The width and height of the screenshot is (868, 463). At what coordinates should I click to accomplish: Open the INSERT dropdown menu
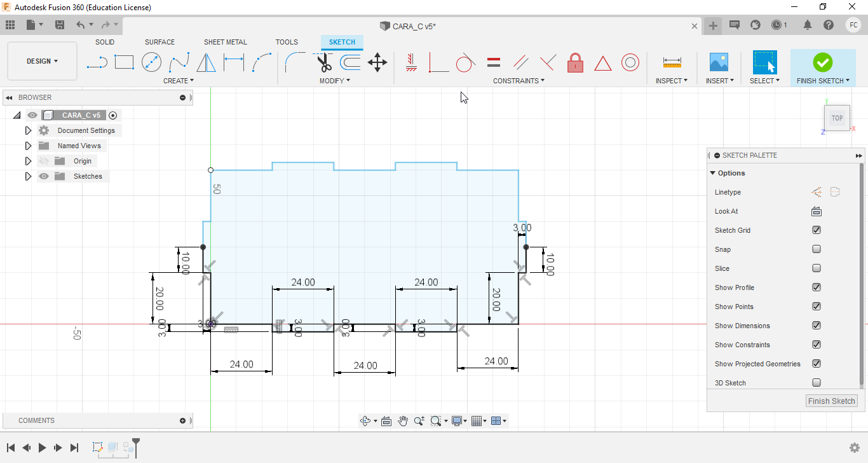click(x=720, y=81)
